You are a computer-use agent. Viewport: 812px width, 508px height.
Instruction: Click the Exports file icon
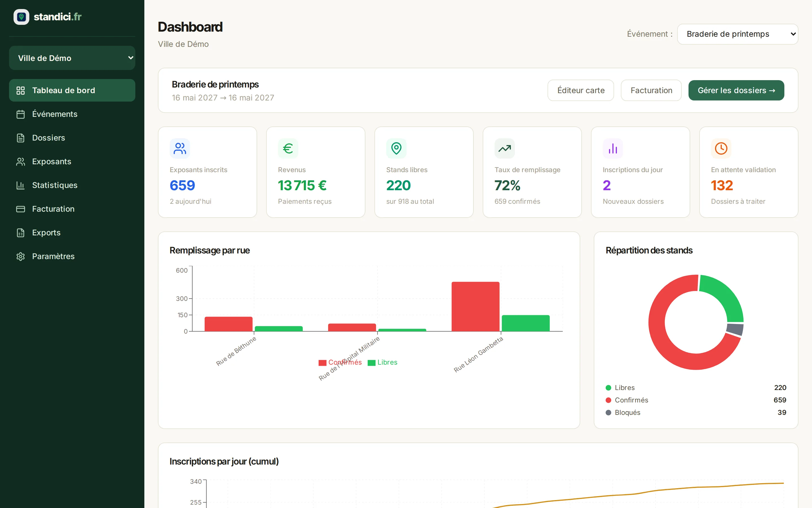coord(21,233)
